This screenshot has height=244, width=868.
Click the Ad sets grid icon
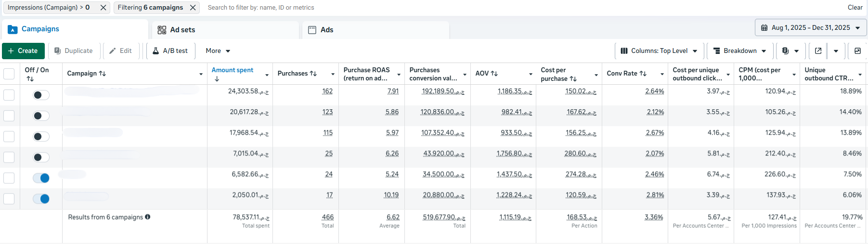pyautogui.click(x=162, y=30)
